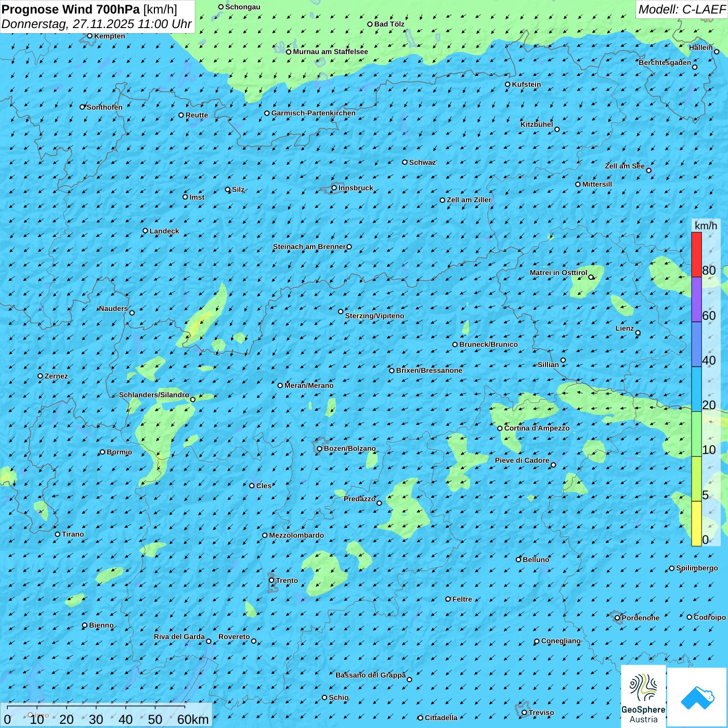Click the forecast date 'Donnerstag, 27.11.2025' text
The width and height of the screenshot is (728, 728).
68,24
